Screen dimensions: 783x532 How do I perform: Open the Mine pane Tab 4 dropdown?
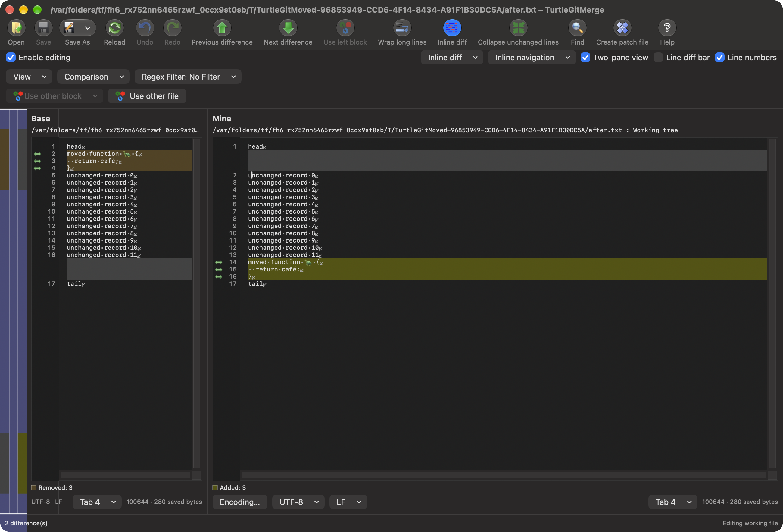coord(672,502)
